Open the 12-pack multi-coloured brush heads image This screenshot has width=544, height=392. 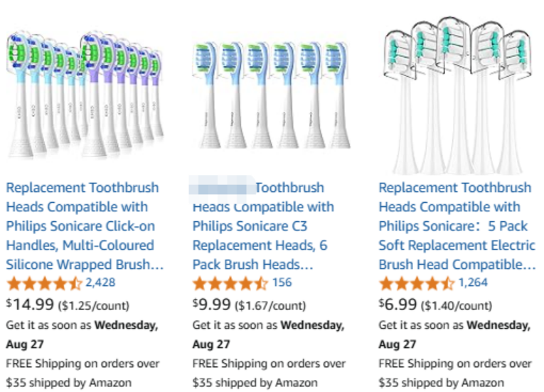[84, 94]
